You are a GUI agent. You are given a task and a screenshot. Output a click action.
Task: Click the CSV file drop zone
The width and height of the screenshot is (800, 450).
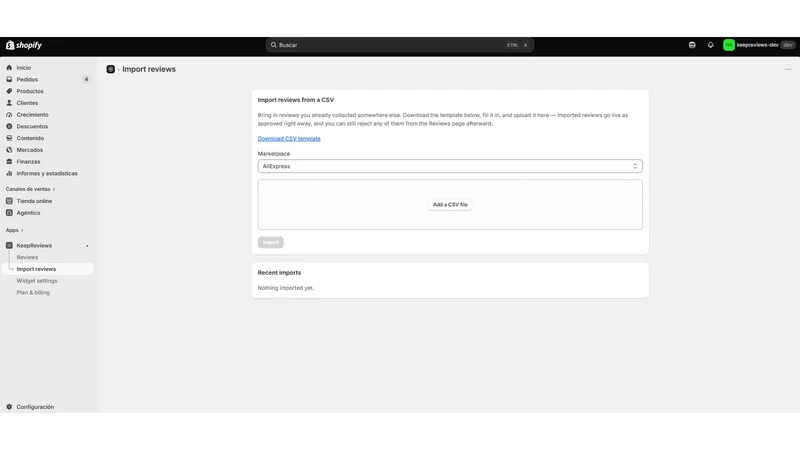pos(450,205)
